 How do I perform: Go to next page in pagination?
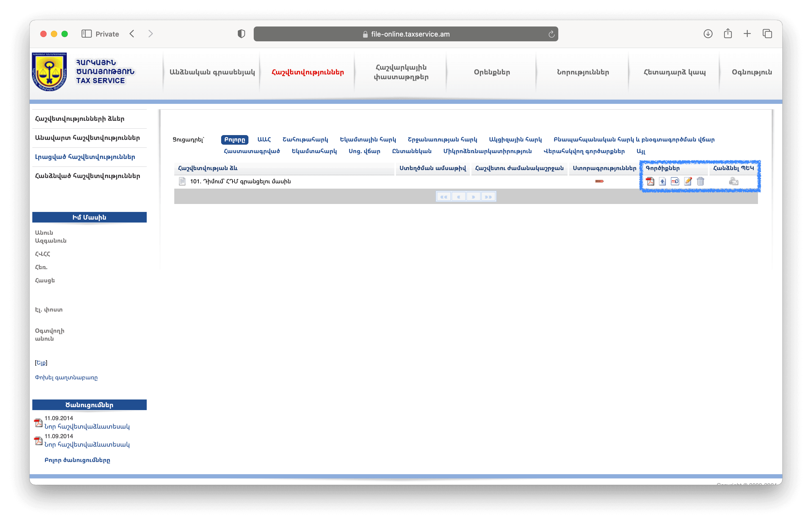click(x=473, y=197)
